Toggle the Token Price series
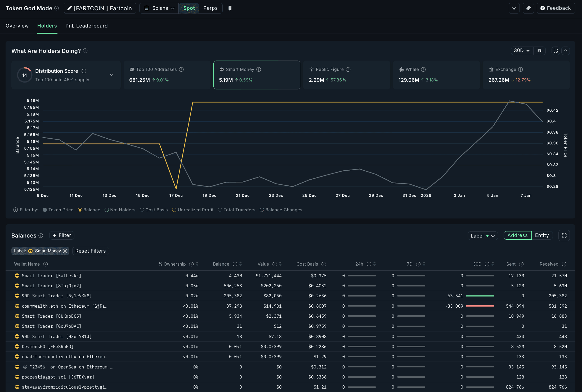582x392 pixels. point(45,210)
